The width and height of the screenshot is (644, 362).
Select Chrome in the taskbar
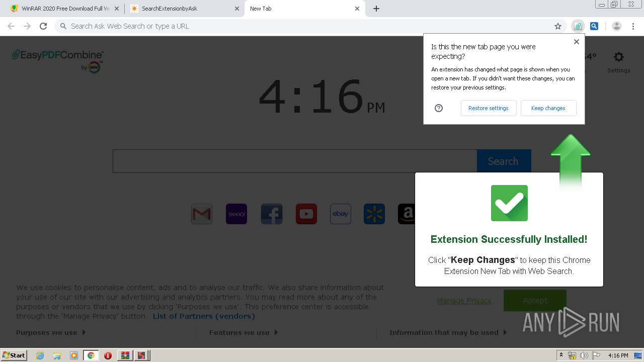(x=91, y=355)
